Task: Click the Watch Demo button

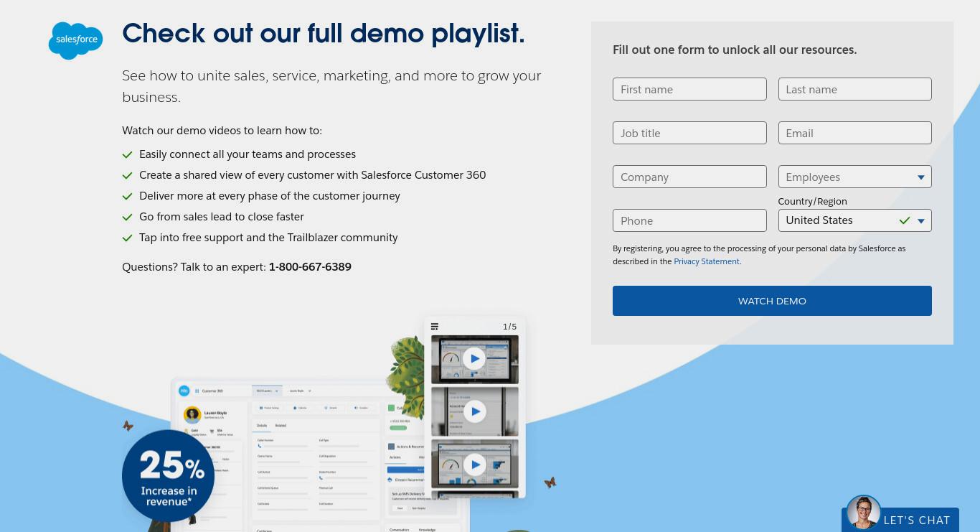Action: pos(772,301)
